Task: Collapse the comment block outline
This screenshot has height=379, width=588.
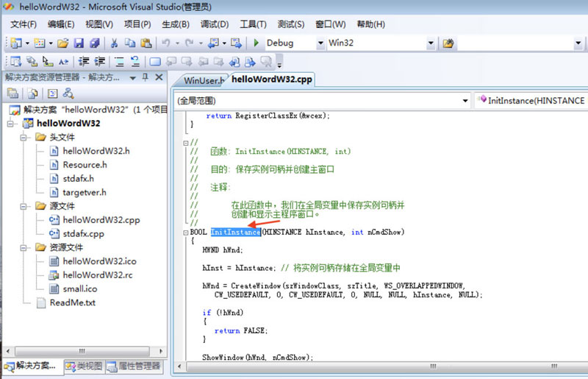Action: point(186,143)
